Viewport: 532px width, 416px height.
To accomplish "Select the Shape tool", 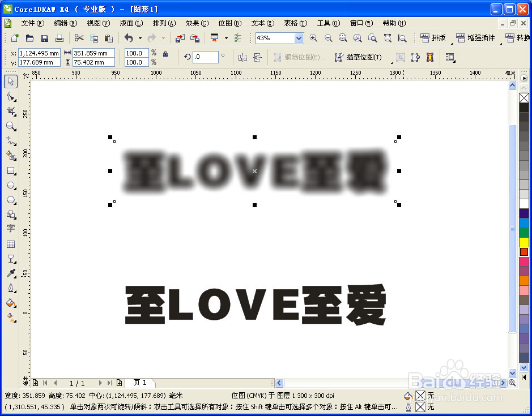I will [11, 96].
